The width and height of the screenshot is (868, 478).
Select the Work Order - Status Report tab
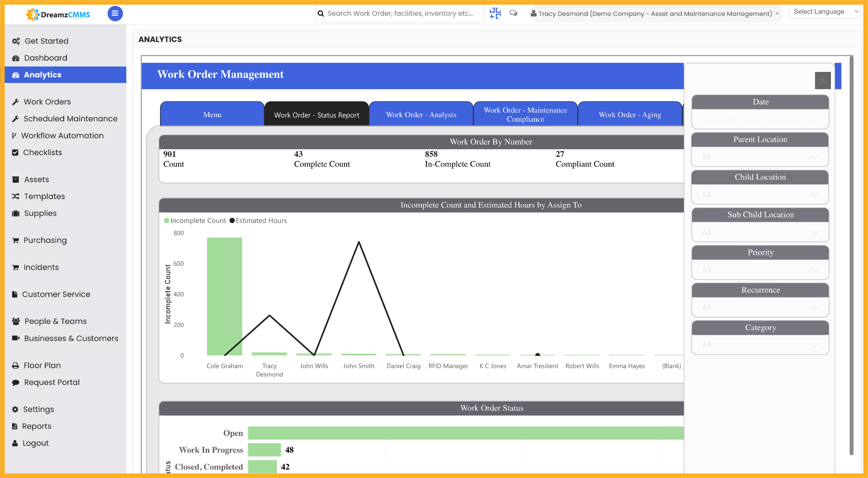(316, 114)
